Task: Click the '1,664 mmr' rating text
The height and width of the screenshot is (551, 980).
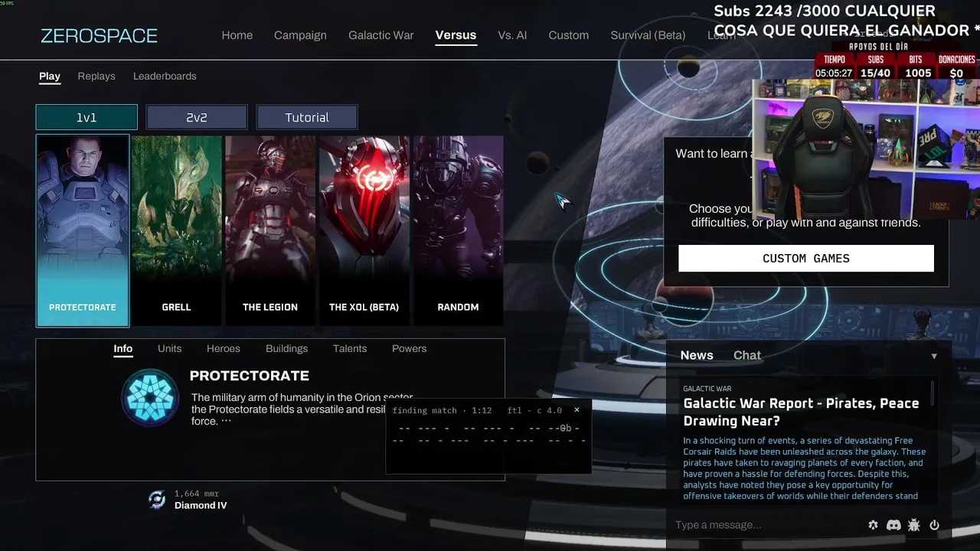Action: 197,494
